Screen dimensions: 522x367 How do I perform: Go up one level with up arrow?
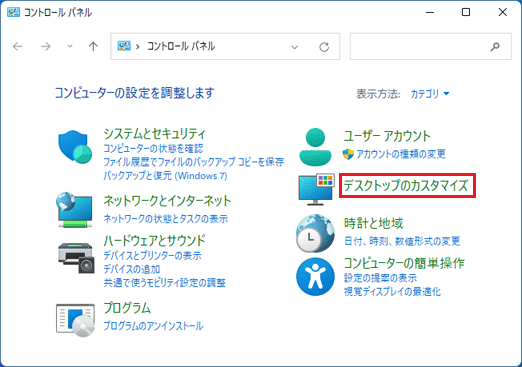click(x=93, y=46)
